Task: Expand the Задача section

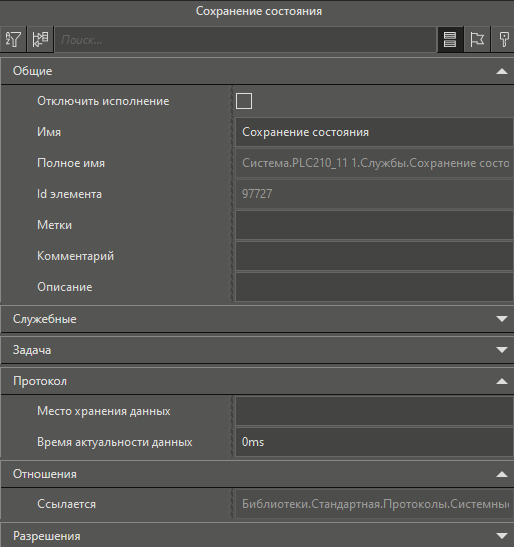Action: click(x=257, y=350)
